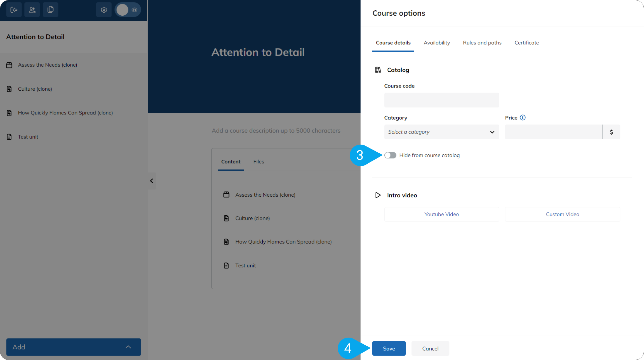Select Test unit in the sidebar

click(28, 137)
